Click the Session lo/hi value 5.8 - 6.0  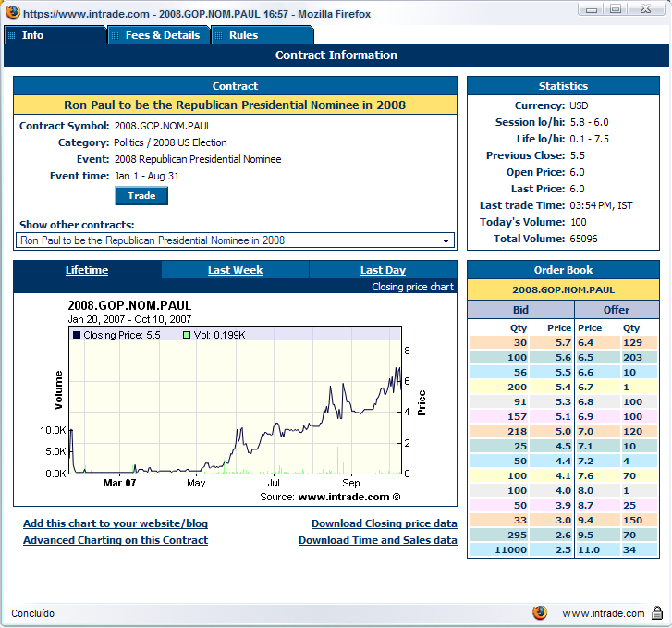[x=590, y=122]
